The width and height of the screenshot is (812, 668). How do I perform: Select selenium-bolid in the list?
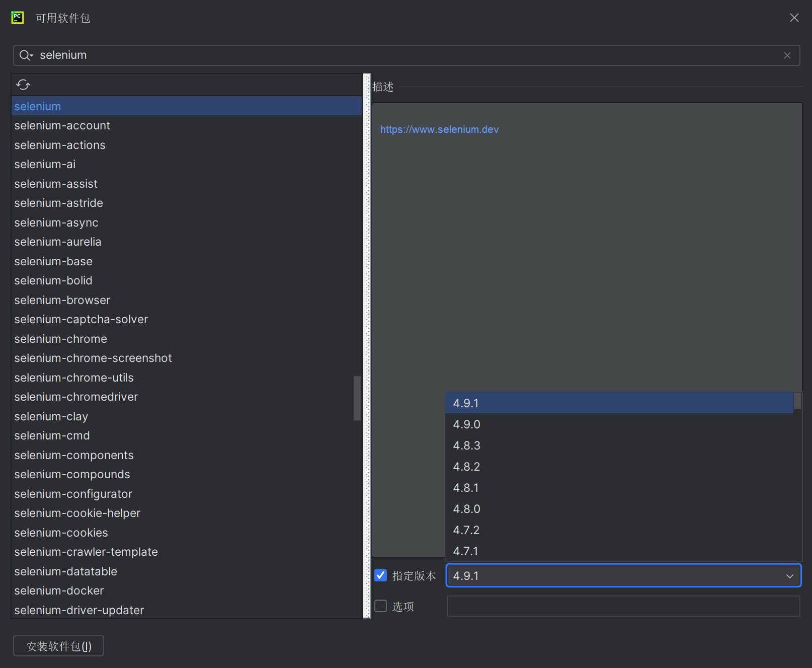click(x=187, y=280)
